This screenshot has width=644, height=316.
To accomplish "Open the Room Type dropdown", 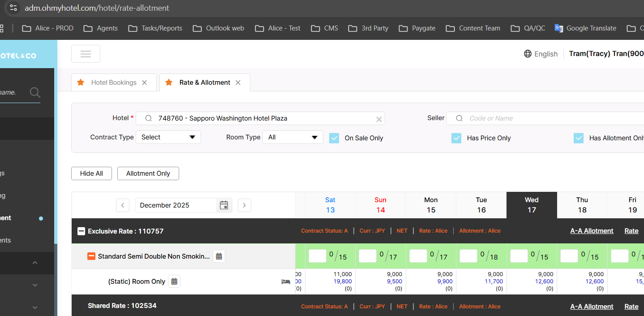I will click(x=292, y=137).
